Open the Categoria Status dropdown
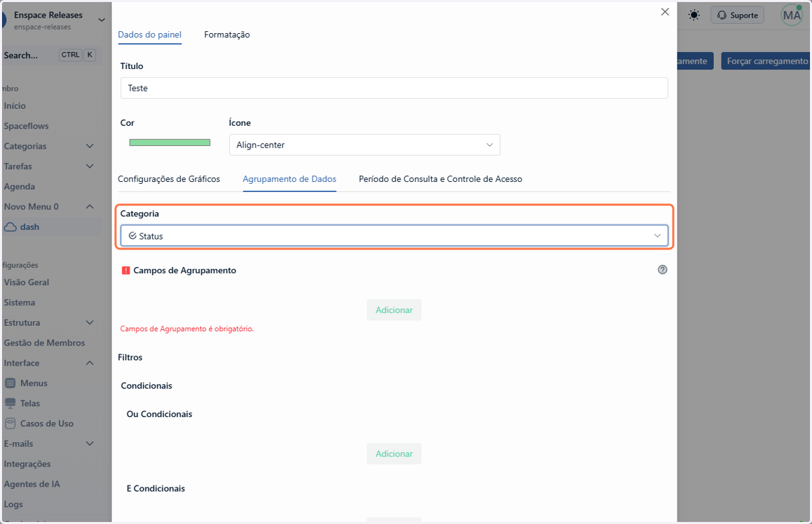Screen dimensions: 812x524 tap(394, 236)
